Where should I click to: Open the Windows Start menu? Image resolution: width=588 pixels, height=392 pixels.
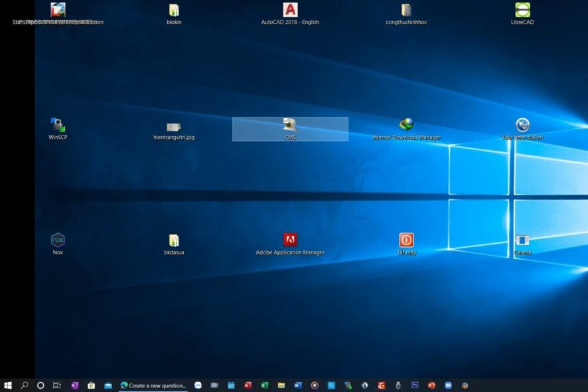[x=8, y=385]
